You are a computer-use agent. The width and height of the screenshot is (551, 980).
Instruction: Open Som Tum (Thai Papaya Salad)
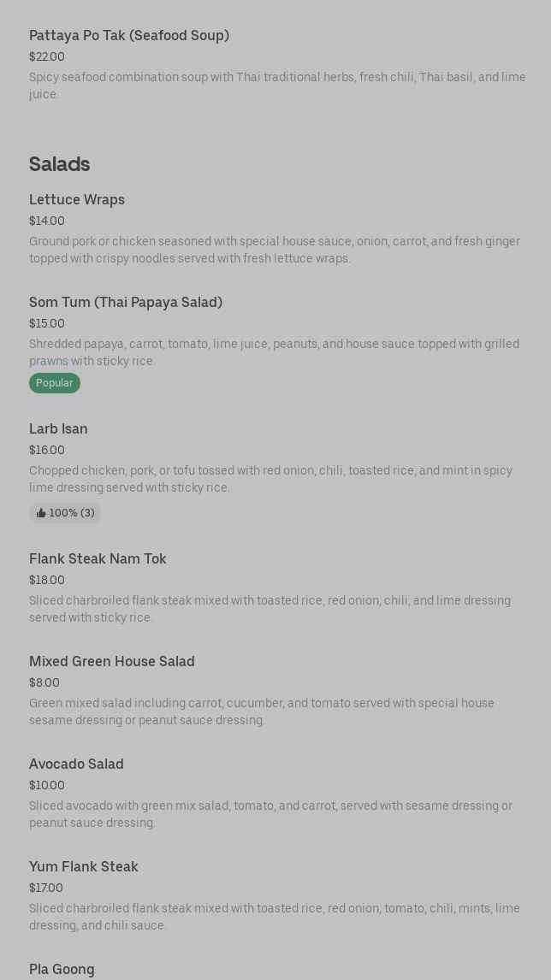coord(126,302)
